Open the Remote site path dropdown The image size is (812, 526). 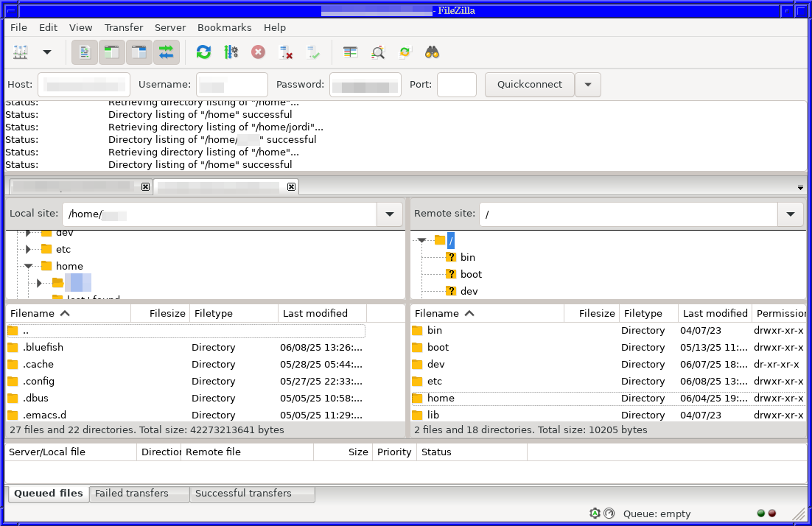(791, 214)
